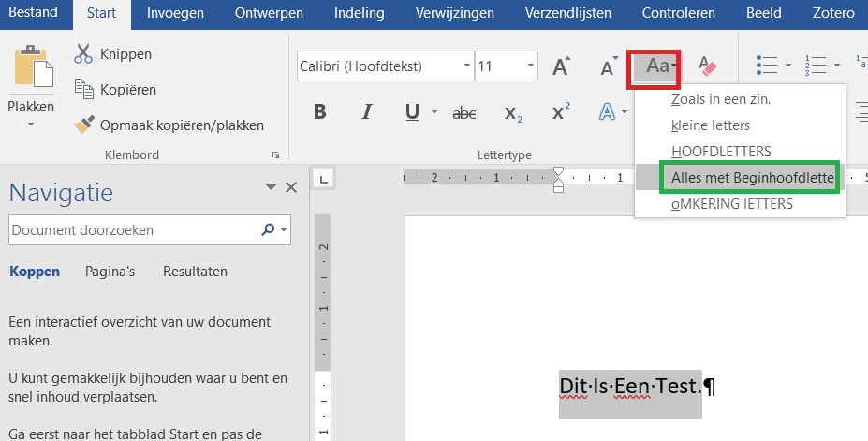Image resolution: width=868 pixels, height=441 pixels.
Task: Switch to the Verzendlijsten ribbon tab
Action: (568, 13)
